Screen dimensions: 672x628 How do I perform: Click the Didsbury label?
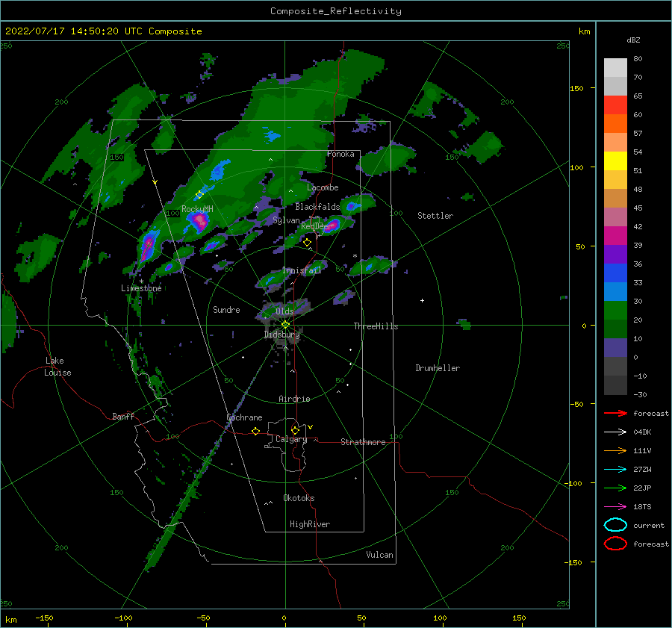[x=281, y=335]
